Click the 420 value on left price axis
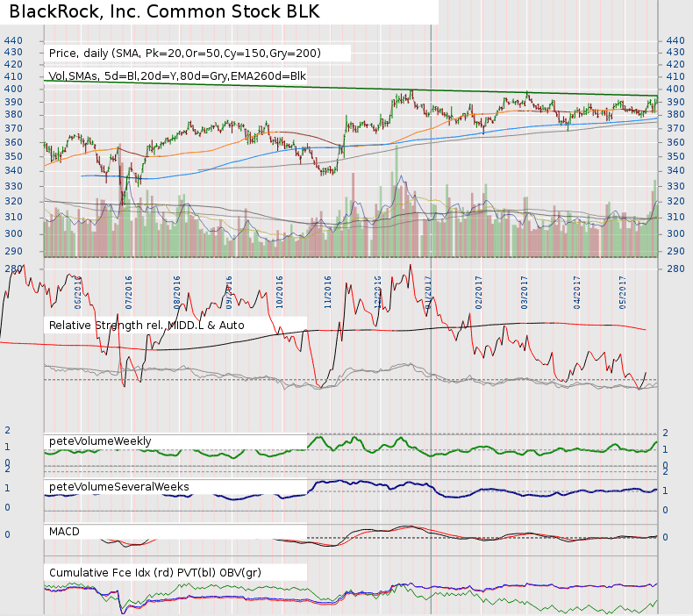 (13, 65)
